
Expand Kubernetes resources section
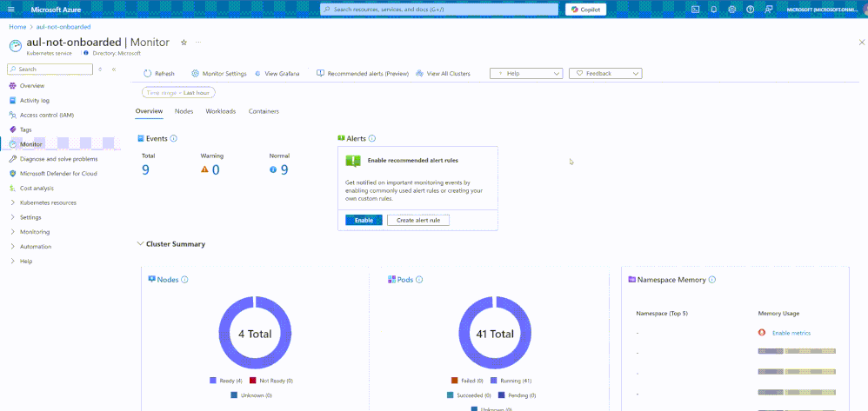coord(48,202)
